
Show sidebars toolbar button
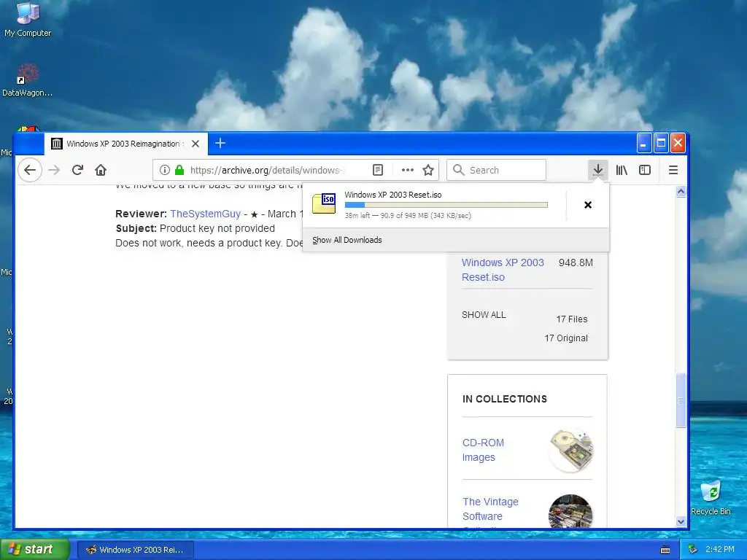(645, 170)
